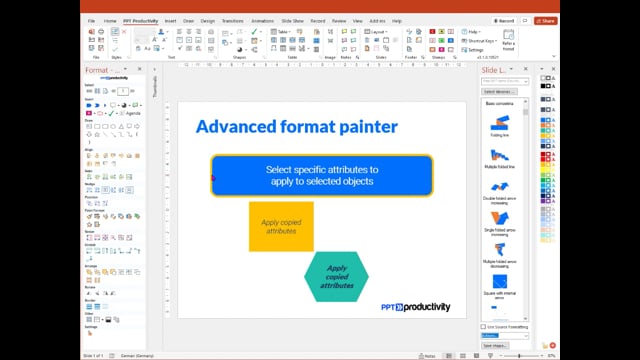Click the Table grid icon in ribbon

click(274, 31)
